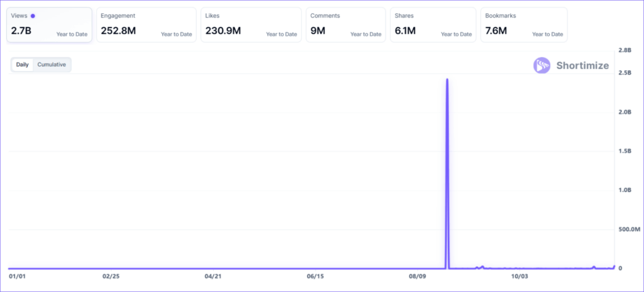Pick the Bookmarks metric card
Image resolution: width=644 pixels, height=292 pixels.
[x=523, y=25]
